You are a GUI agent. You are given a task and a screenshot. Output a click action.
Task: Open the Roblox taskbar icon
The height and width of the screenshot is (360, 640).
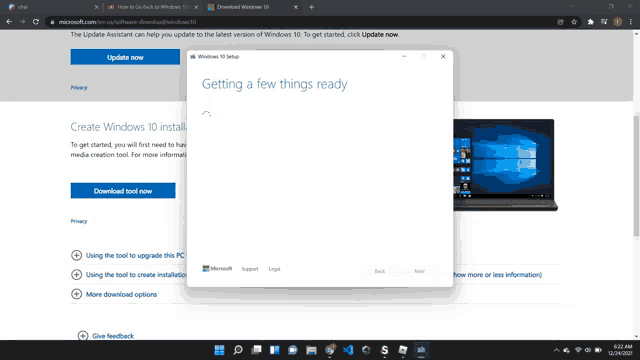pyautogui.click(x=403, y=350)
